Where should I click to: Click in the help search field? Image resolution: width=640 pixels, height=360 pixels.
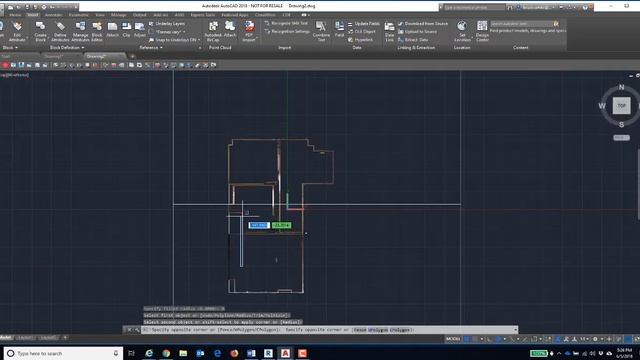click(x=473, y=7)
